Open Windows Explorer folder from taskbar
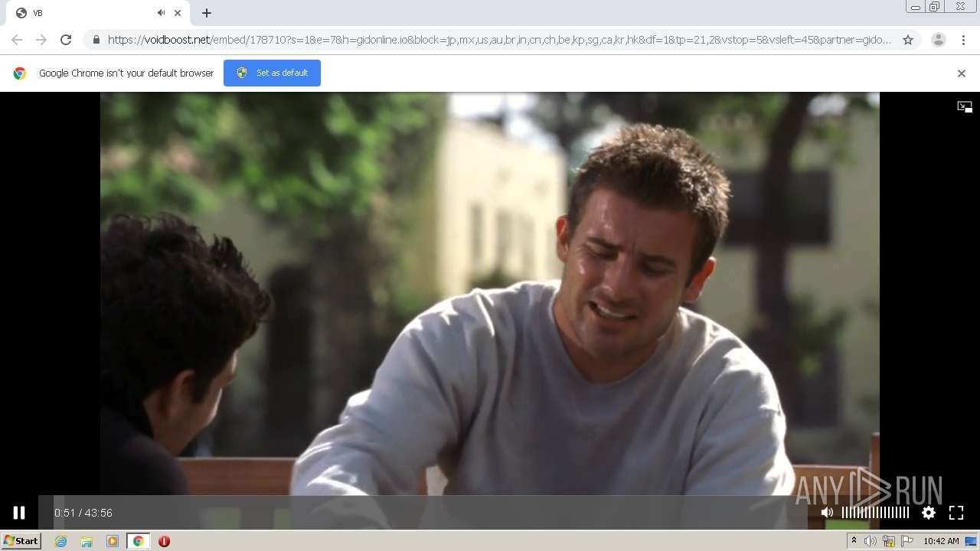The width and height of the screenshot is (980, 551). (87, 541)
